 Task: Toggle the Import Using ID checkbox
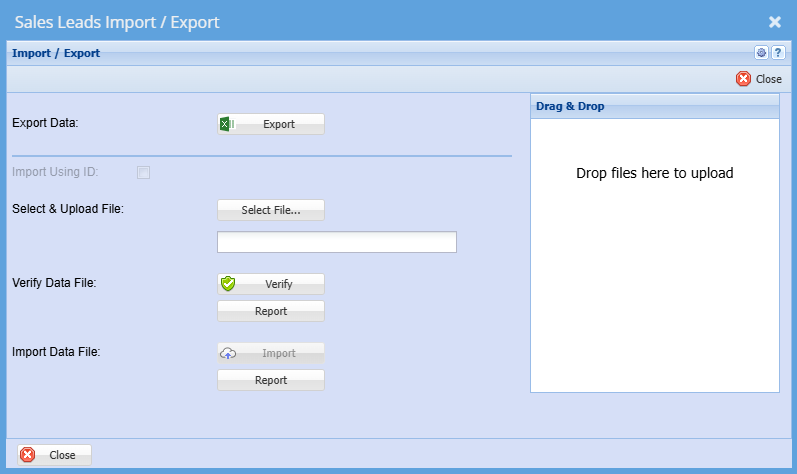[143, 172]
